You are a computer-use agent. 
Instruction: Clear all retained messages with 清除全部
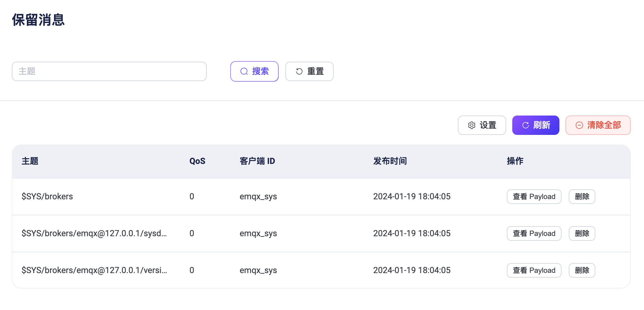click(598, 125)
